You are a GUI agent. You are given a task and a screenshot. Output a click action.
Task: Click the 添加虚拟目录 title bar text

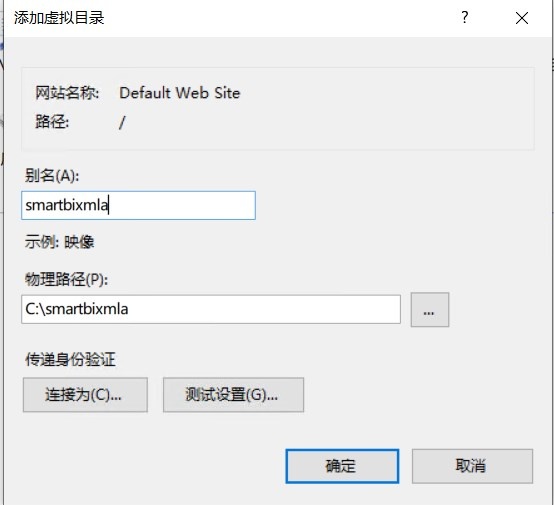click(59, 18)
